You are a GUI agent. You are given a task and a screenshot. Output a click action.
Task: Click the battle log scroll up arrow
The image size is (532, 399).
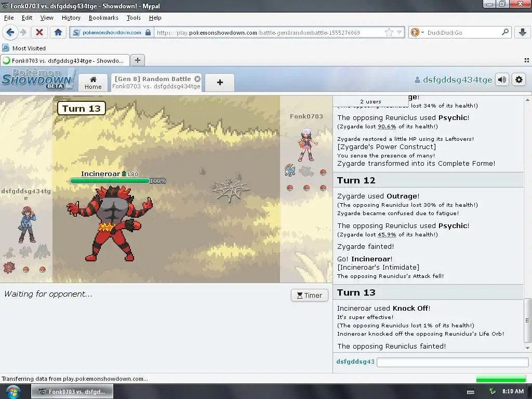[x=527, y=100]
